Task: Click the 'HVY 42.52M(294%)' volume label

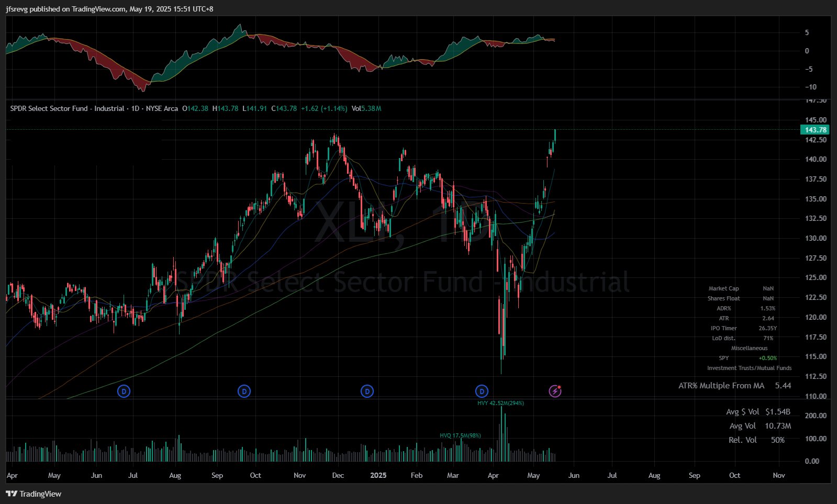Action: coord(500,404)
